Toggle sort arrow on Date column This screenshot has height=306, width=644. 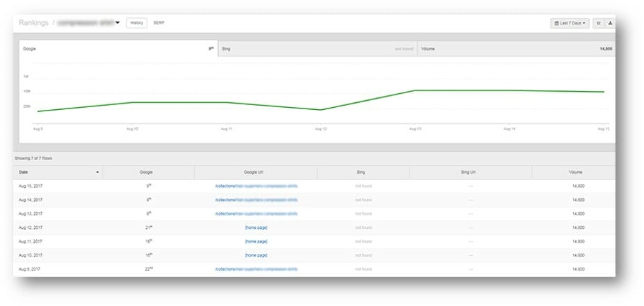[97, 172]
